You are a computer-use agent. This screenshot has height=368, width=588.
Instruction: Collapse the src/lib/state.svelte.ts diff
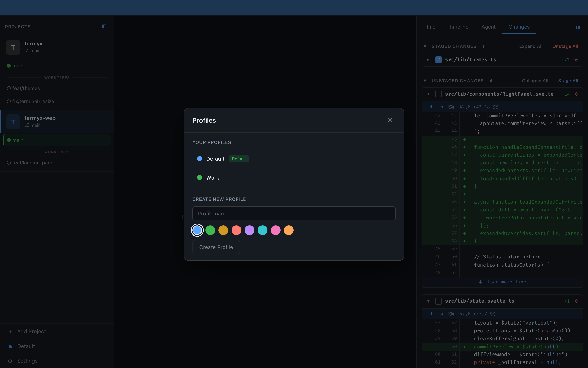point(428,301)
